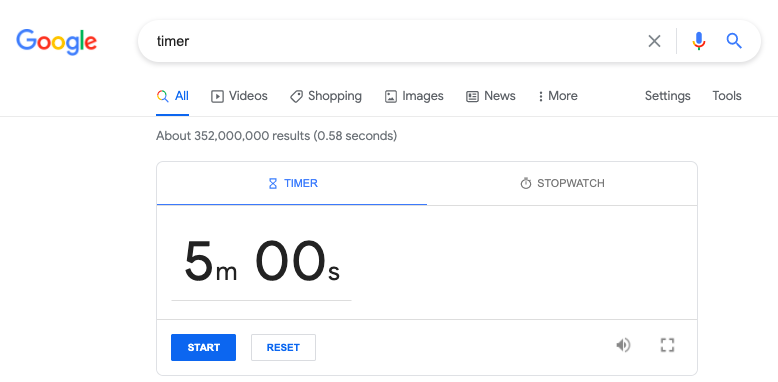Show search Tools

727,96
